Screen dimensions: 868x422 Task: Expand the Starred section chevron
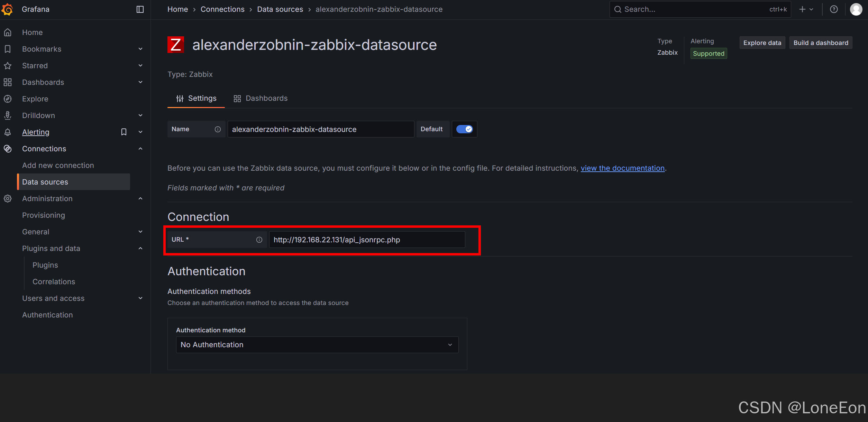pyautogui.click(x=140, y=65)
